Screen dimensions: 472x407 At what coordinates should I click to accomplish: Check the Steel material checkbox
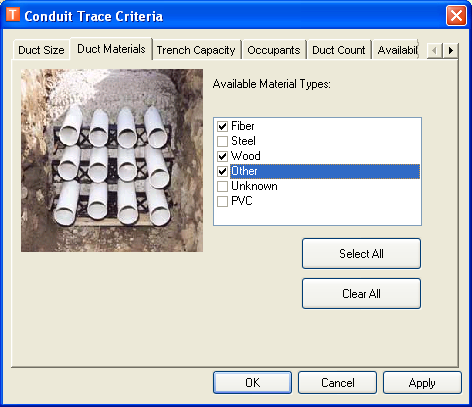(222, 141)
